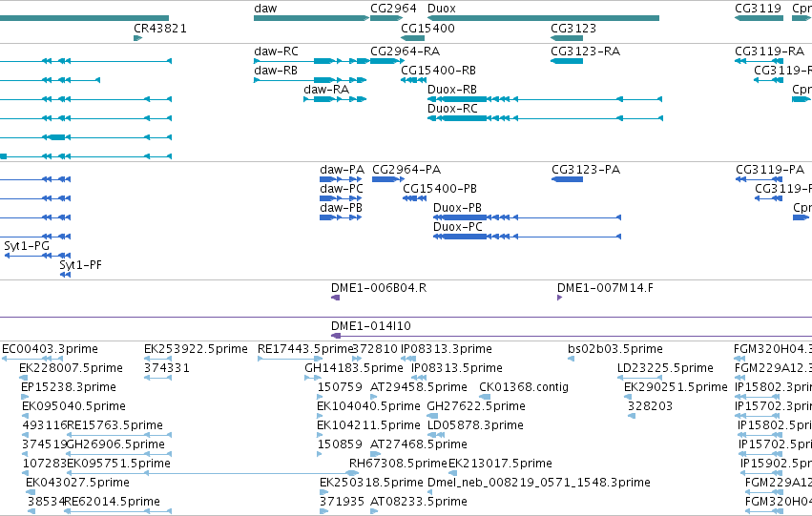Click the CR43821 gene marker
812x516 pixels.
(137, 38)
